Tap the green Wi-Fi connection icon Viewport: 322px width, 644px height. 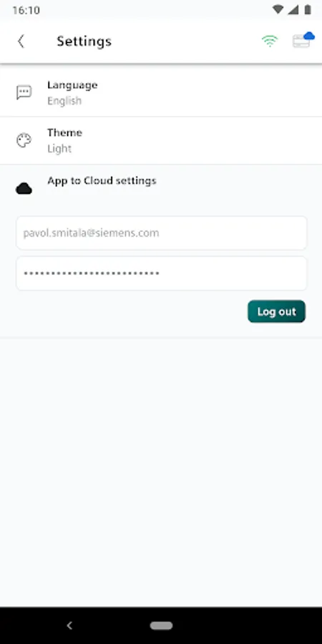pyautogui.click(x=270, y=41)
